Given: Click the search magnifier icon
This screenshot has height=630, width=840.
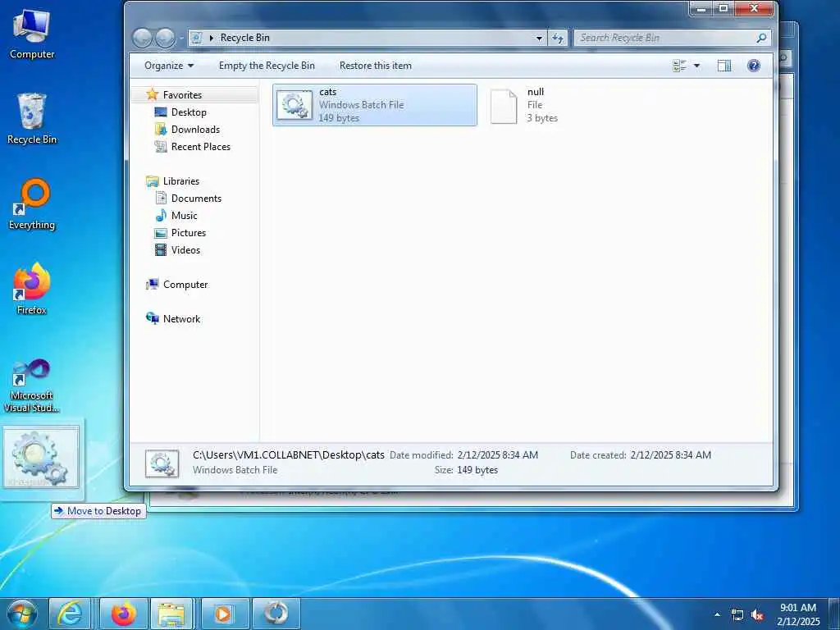Looking at the screenshot, I should click(761, 38).
